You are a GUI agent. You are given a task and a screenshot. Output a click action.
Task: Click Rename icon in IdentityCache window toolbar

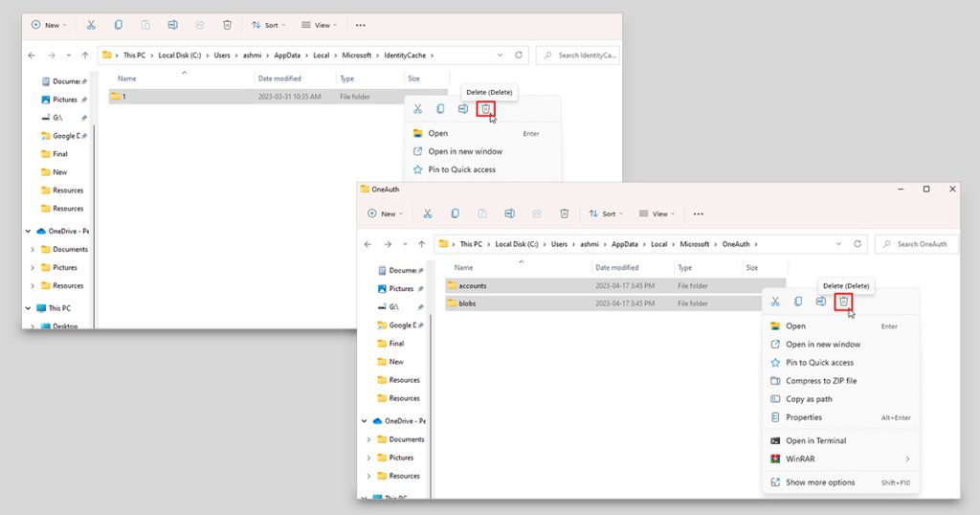pyautogui.click(x=172, y=25)
